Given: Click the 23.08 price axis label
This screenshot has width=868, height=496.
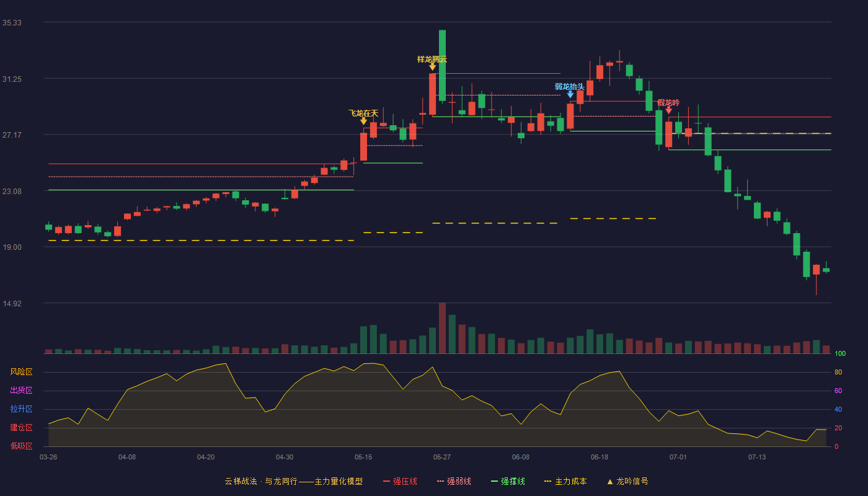Looking at the screenshot, I should point(12,192).
